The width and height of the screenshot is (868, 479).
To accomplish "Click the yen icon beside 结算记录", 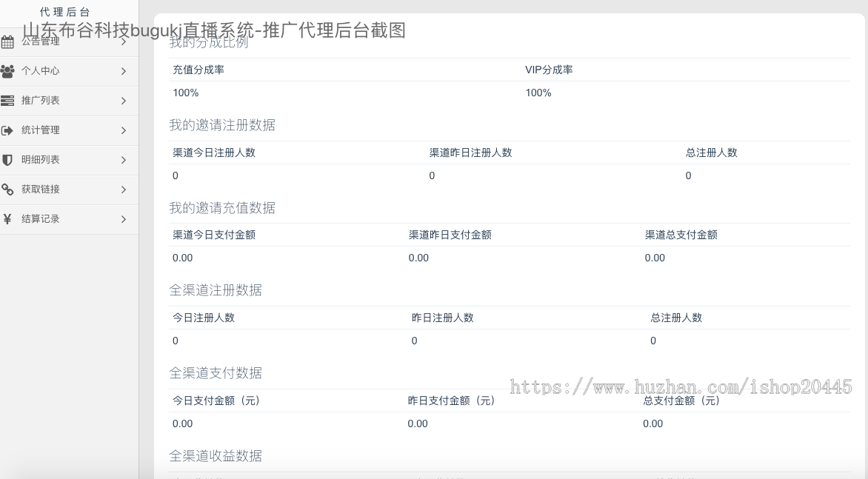I will tap(7, 219).
